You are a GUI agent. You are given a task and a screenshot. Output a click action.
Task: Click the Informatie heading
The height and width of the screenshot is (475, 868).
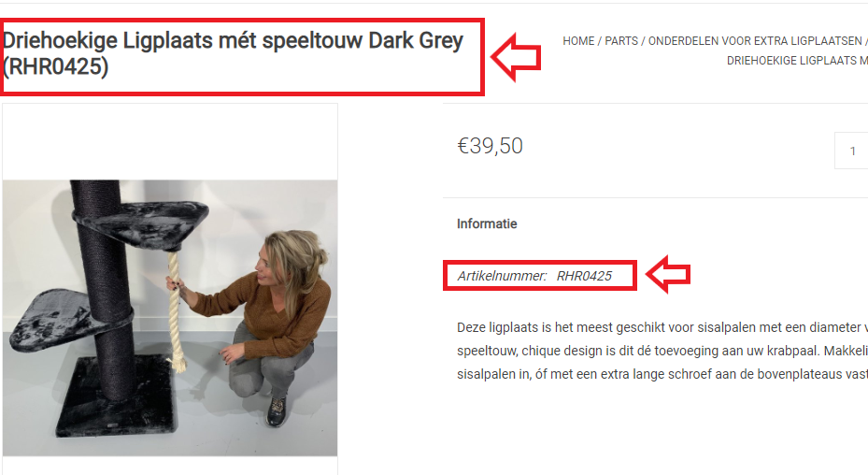click(x=487, y=223)
